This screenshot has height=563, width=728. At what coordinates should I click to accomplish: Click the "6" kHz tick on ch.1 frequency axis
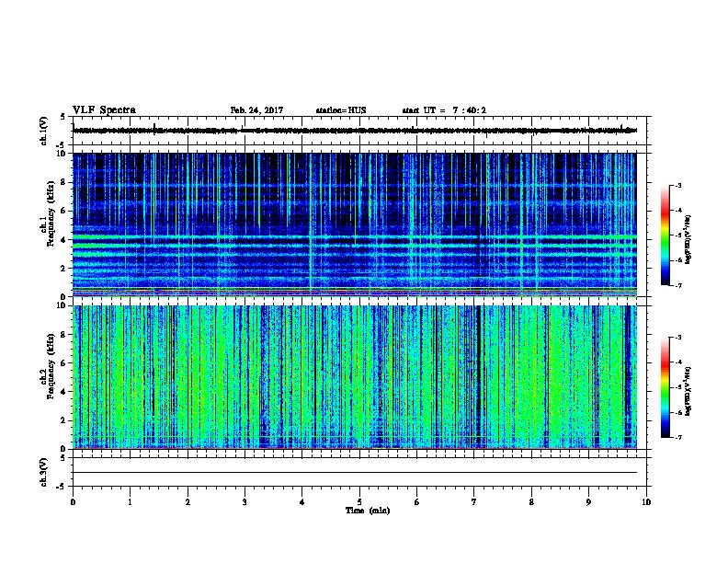(x=63, y=211)
